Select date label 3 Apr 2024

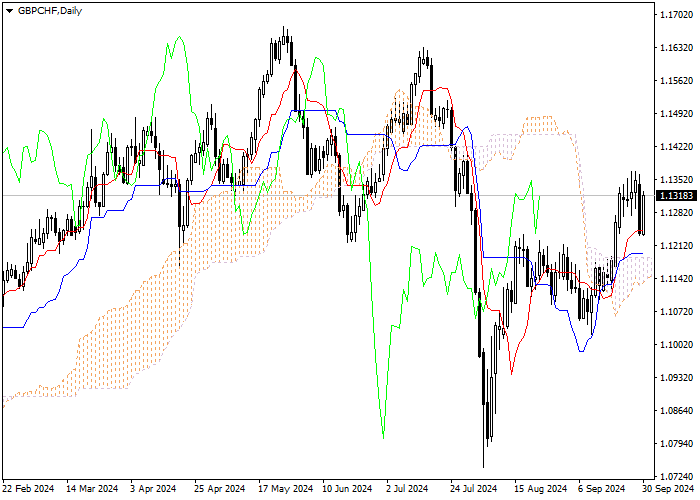coord(153,489)
